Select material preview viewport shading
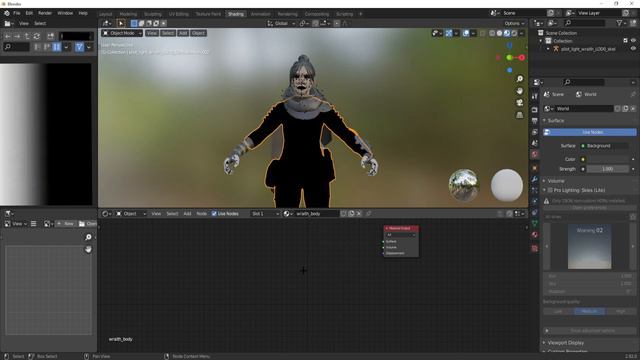 (507, 33)
